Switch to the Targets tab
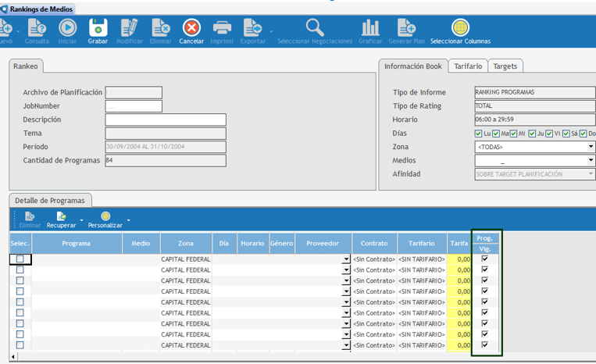This screenshot has width=596, height=364. click(505, 66)
